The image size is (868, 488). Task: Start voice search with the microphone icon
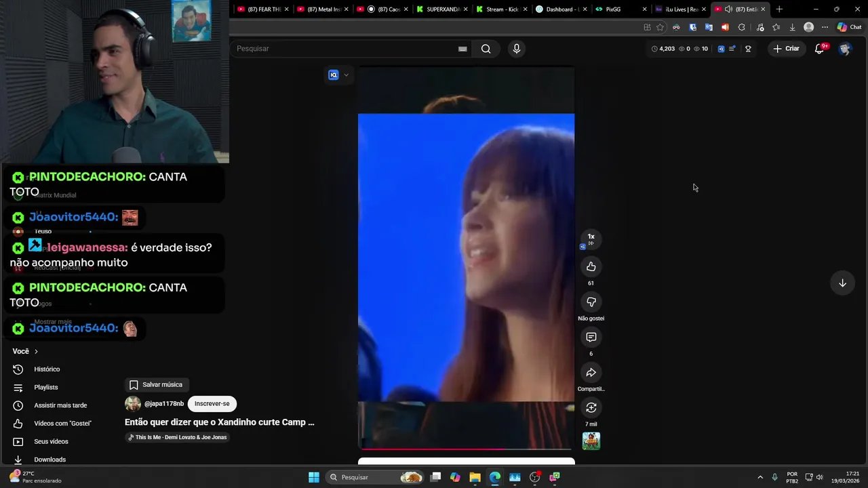pyautogui.click(x=517, y=49)
